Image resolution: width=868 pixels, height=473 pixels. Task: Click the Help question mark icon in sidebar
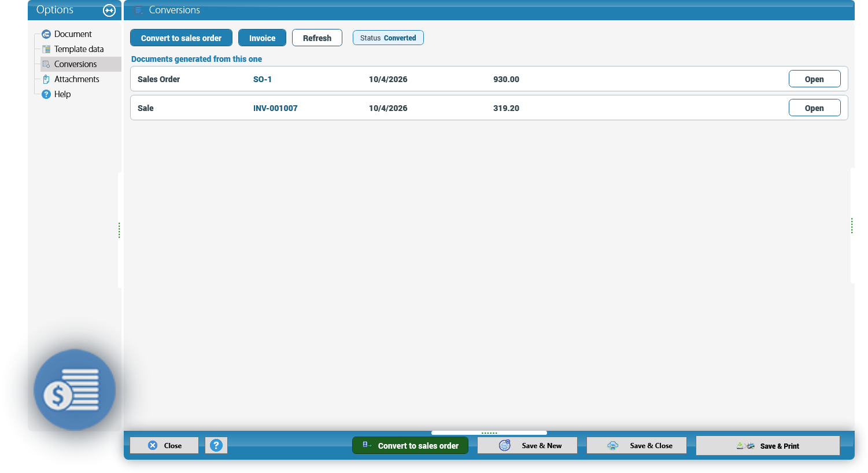[x=46, y=94]
